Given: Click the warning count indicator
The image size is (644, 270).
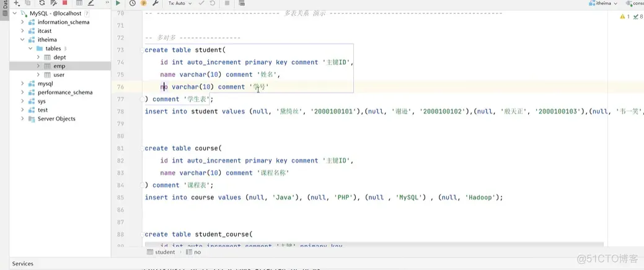Looking at the screenshot, I should (x=625, y=17).
